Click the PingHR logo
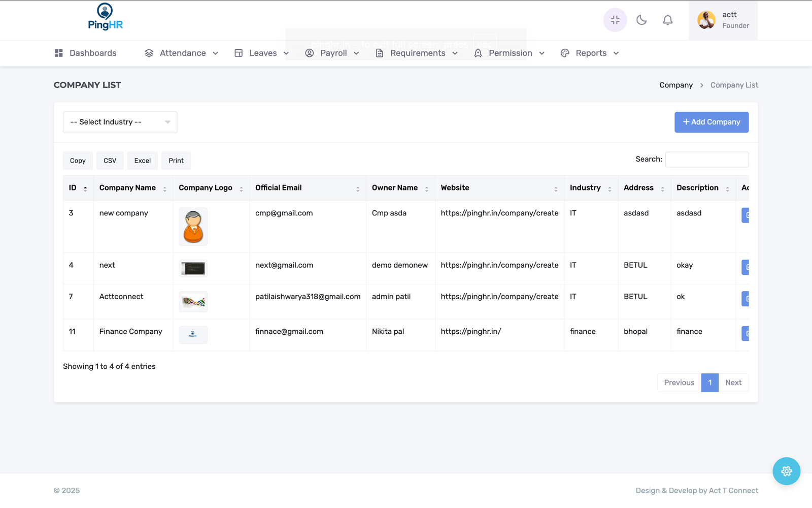The height and width of the screenshot is (508, 812). point(105,17)
